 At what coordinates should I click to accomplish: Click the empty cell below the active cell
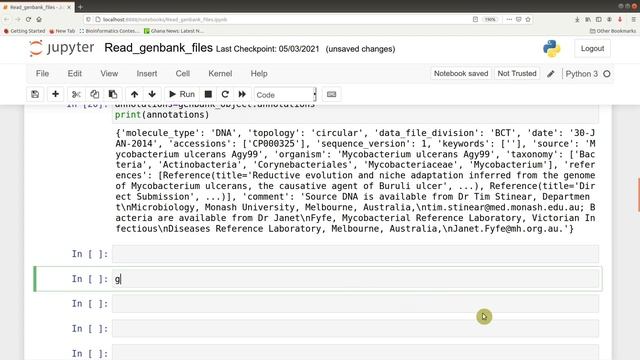click(356, 304)
